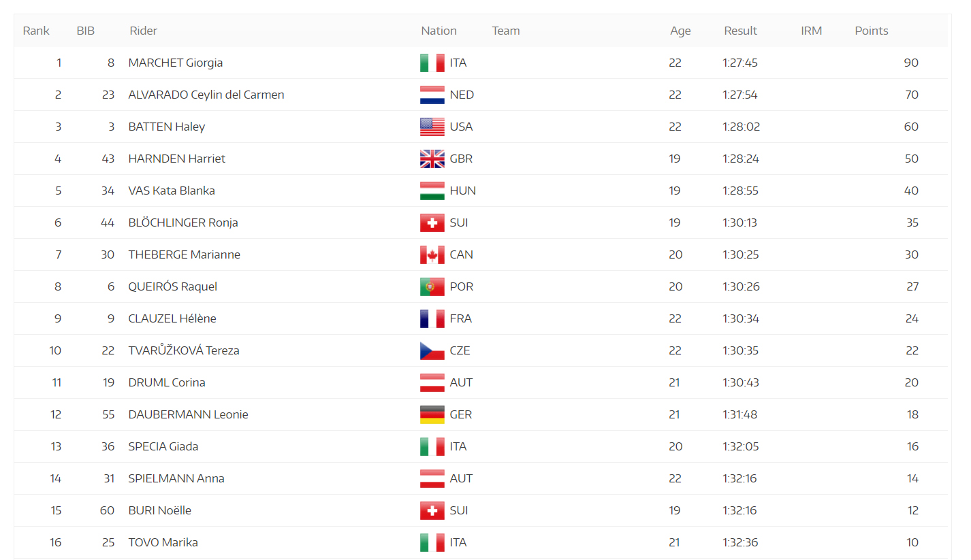Click the Swiss flag for Blöchlinger Ronja
Viewport: 971px width, 560px height.
tap(432, 223)
